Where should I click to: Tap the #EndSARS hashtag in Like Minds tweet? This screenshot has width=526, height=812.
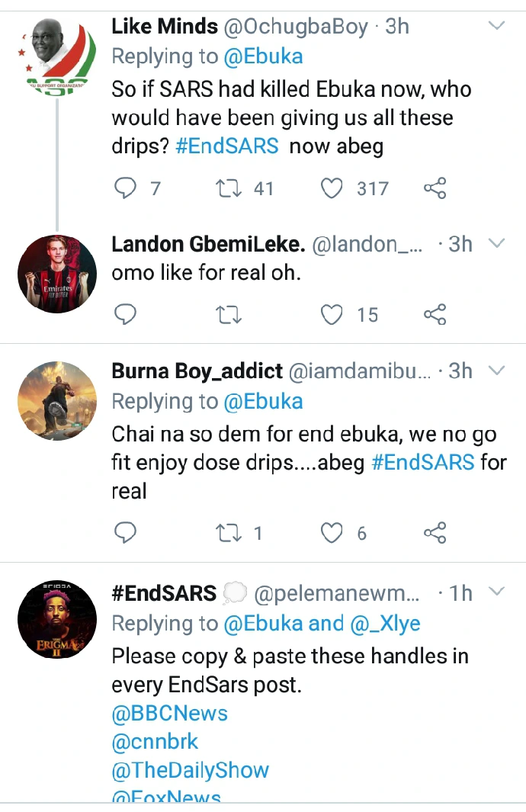(226, 146)
